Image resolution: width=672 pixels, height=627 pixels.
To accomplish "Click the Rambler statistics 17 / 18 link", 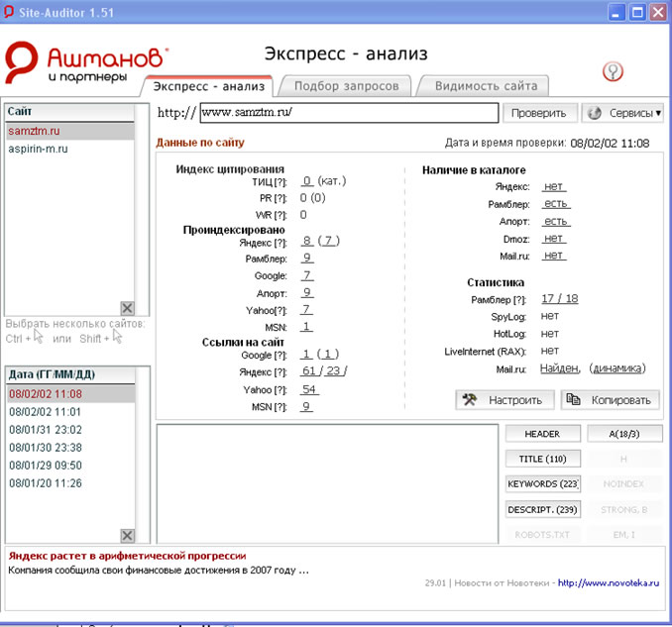I will pos(559,299).
